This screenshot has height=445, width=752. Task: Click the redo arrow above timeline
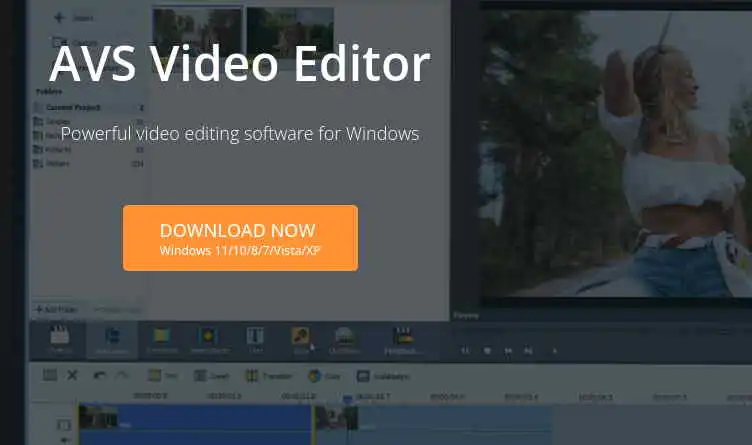pos(122,375)
